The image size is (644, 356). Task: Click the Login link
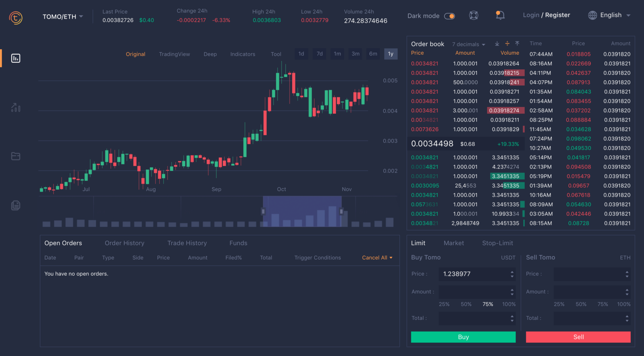[531, 15]
